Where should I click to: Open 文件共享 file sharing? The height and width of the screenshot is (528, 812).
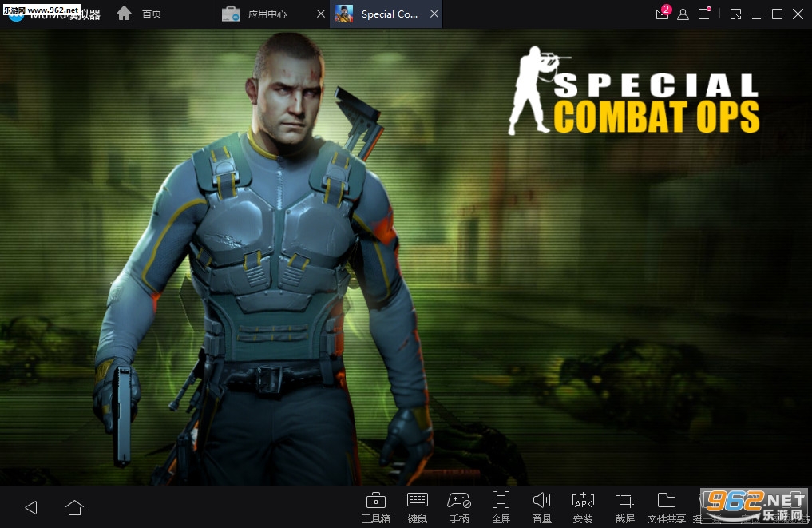(x=667, y=508)
